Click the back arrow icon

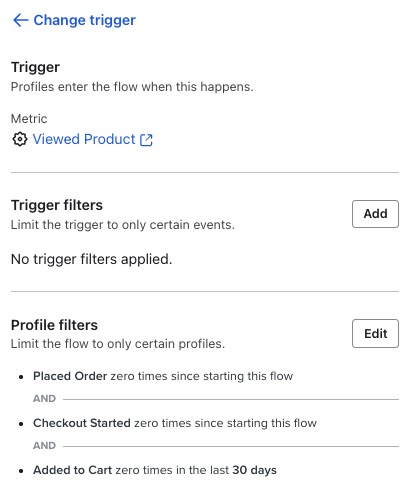(x=20, y=20)
